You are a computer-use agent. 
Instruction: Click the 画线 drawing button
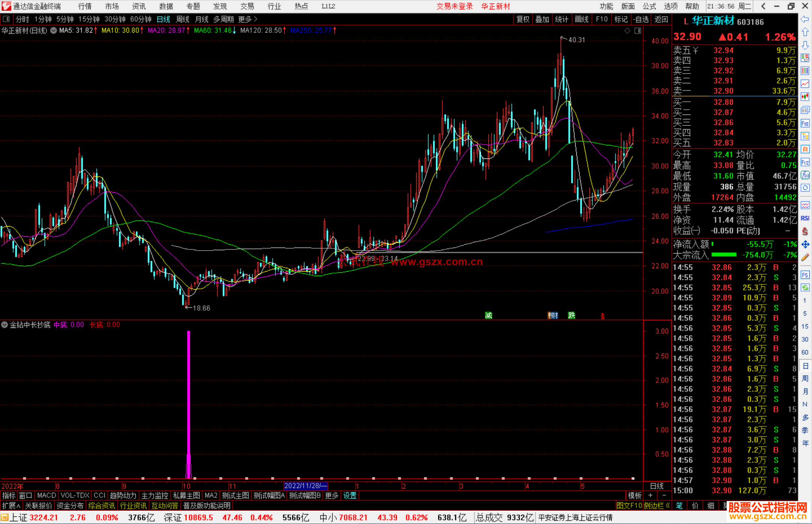581,19
